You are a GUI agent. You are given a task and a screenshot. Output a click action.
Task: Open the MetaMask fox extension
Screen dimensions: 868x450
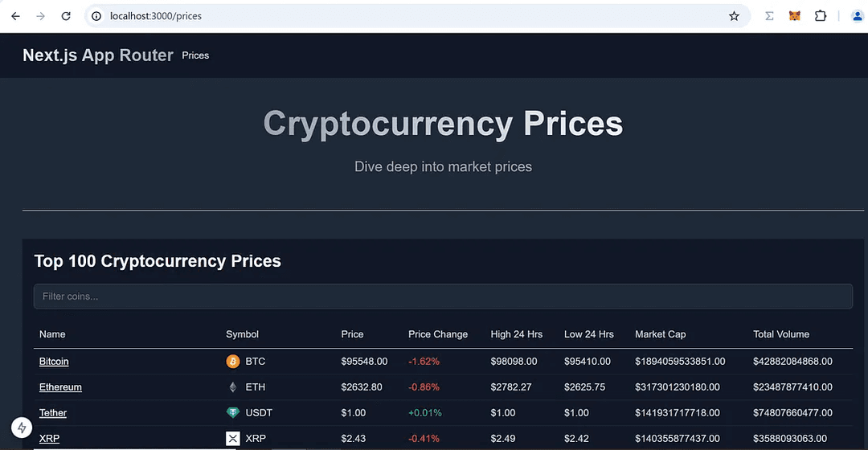coord(794,16)
